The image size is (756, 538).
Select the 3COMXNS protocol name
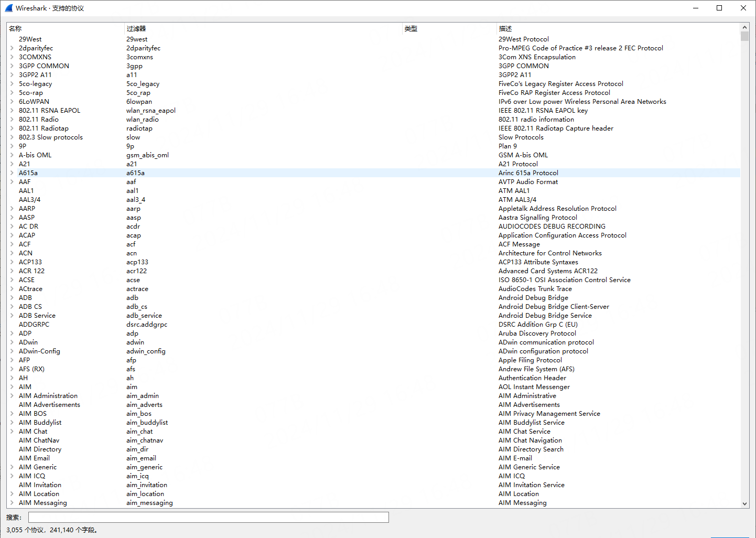(x=35, y=57)
